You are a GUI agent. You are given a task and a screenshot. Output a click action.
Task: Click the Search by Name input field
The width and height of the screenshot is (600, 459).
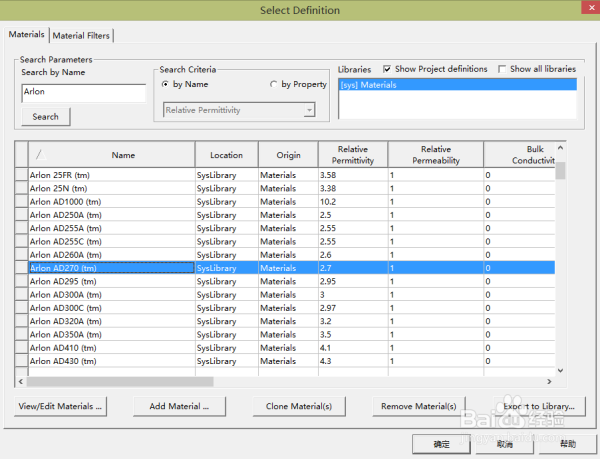coord(83,93)
